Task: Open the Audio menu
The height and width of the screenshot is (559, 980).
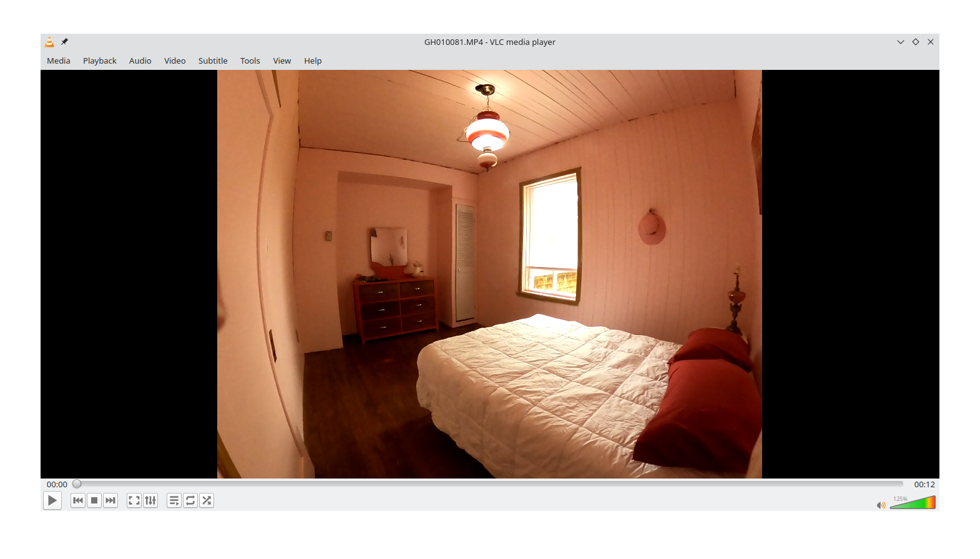Action: click(140, 61)
